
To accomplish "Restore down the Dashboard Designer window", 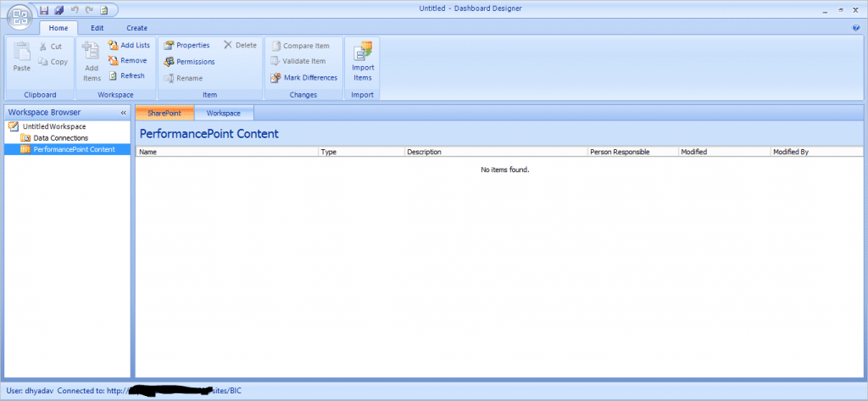I will [842, 10].
